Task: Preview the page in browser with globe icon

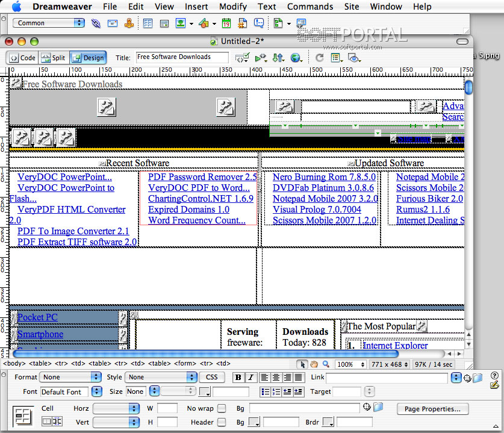Action: click(296, 58)
